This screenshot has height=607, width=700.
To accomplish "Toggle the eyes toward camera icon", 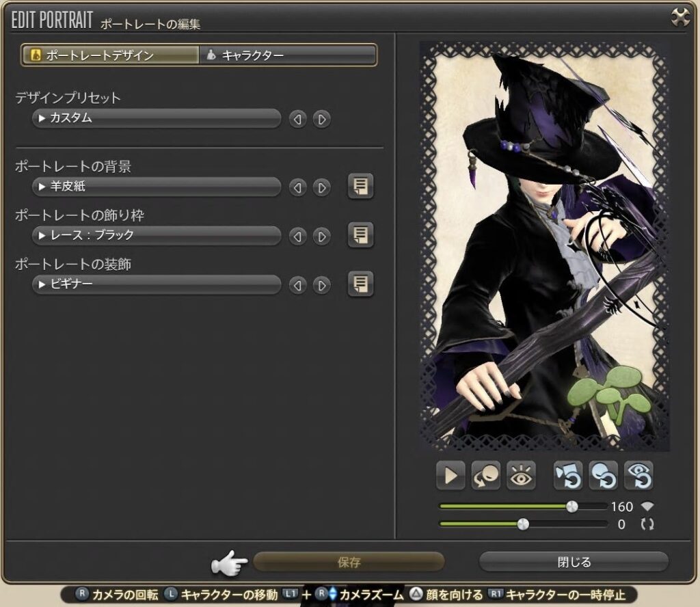I will point(521,476).
